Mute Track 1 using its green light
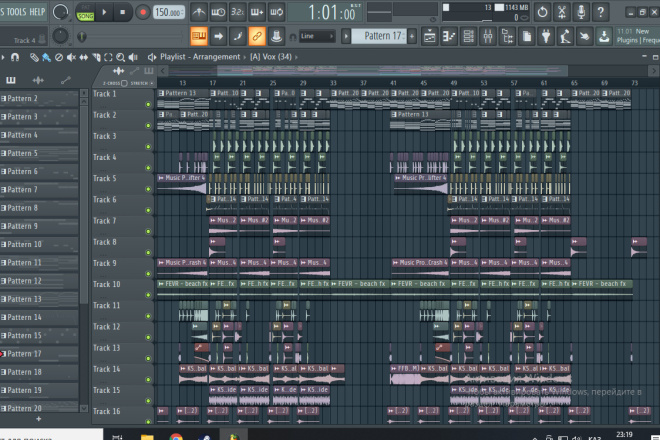Viewport: 660px width, 440px height. 148,104
